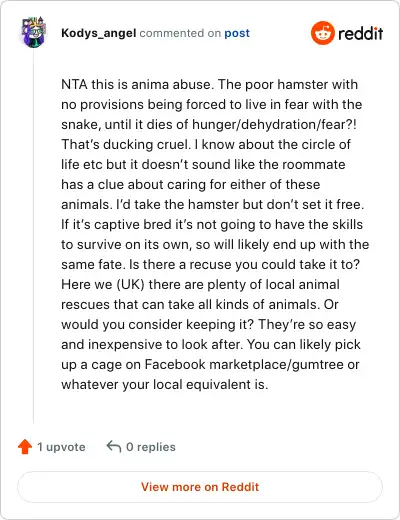This screenshot has height=520, width=400.
Task: Click the "0 replies" count label
Action: tap(151, 447)
